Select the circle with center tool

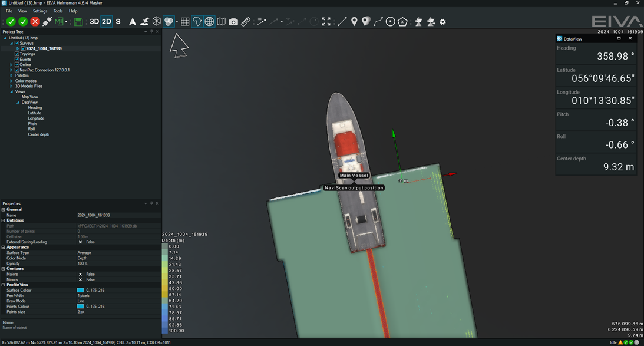[390, 21]
